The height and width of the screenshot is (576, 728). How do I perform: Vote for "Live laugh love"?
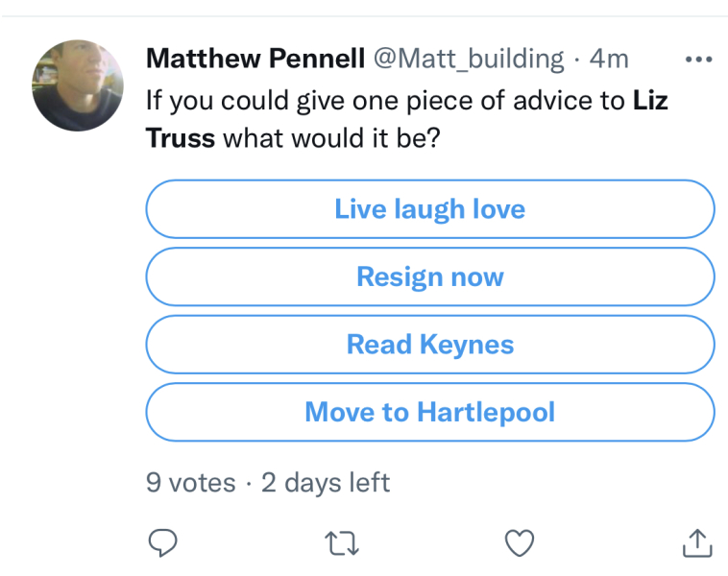pyautogui.click(x=429, y=209)
